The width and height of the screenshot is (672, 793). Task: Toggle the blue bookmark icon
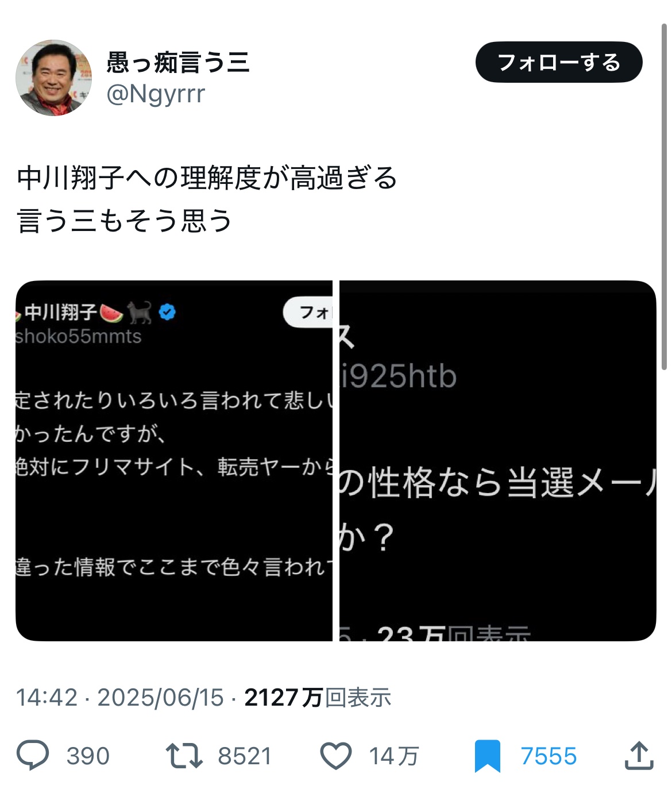[x=488, y=756]
